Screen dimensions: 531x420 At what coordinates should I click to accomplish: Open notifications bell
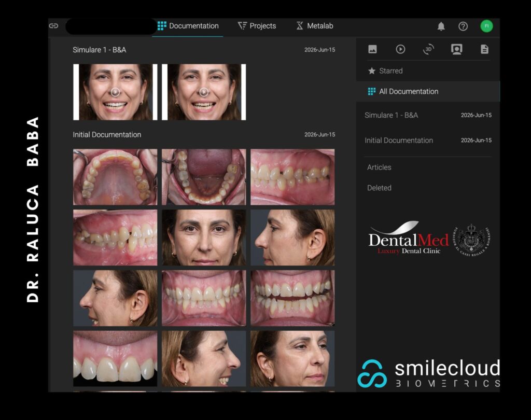click(441, 26)
